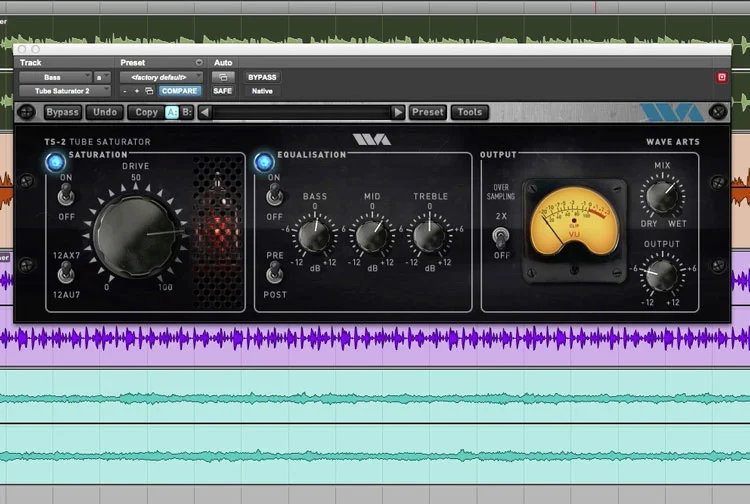Click the Copy button
The height and width of the screenshot is (504, 750).
[146, 112]
